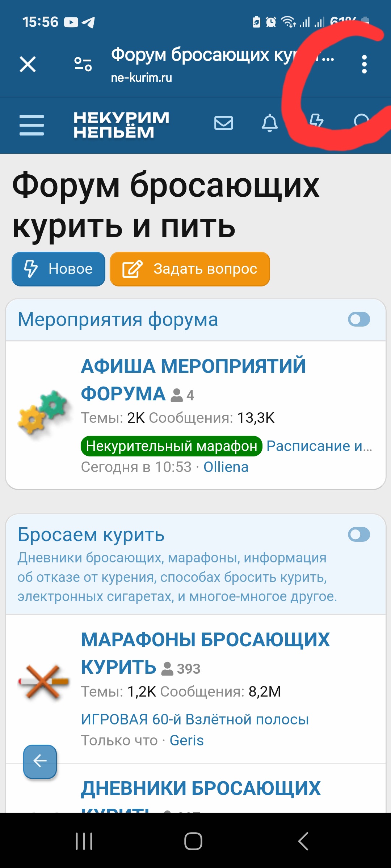Tap Android back navigation button
Image resolution: width=391 pixels, height=868 pixels.
[x=303, y=841]
